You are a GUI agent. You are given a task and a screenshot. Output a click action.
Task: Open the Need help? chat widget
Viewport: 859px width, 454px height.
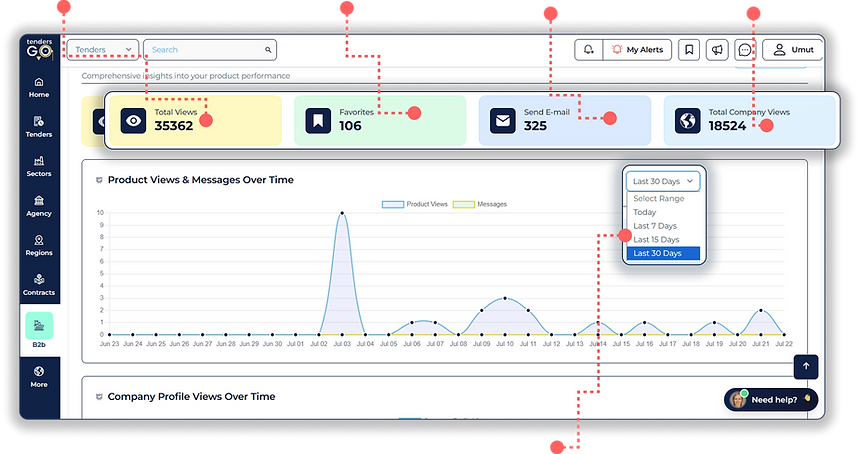click(x=771, y=400)
